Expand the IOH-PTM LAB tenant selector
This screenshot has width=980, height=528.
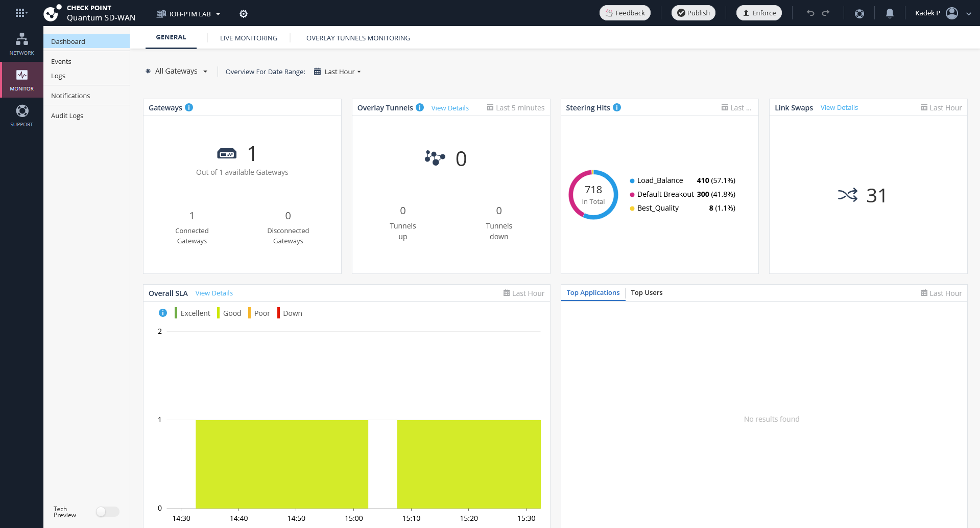(188, 14)
